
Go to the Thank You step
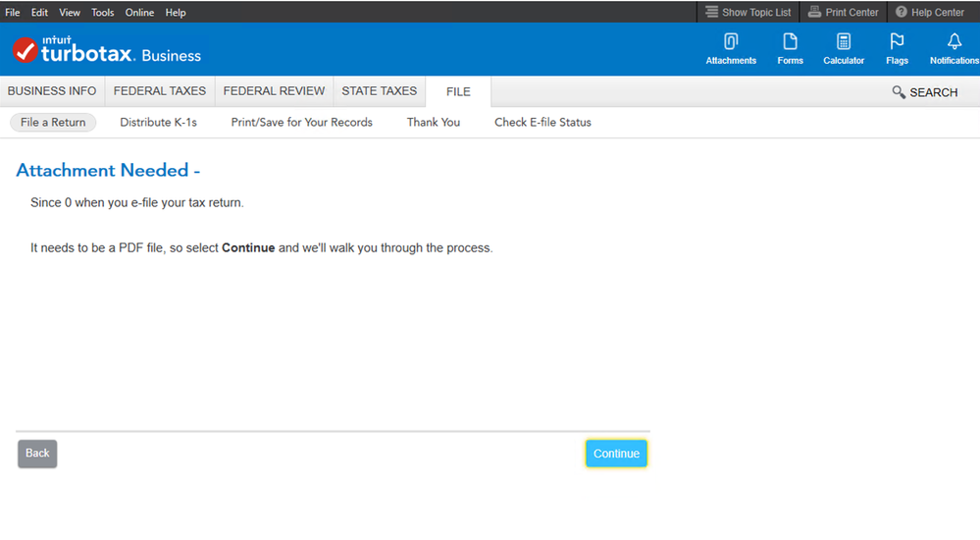pos(434,123)
